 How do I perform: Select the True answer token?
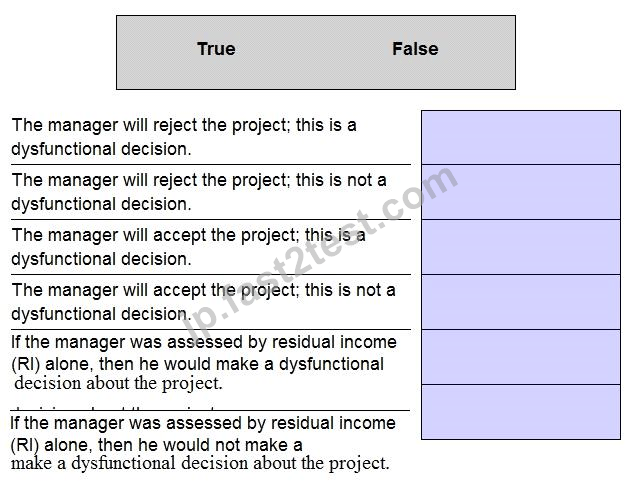pyautogui.click(x=216, y=49)
